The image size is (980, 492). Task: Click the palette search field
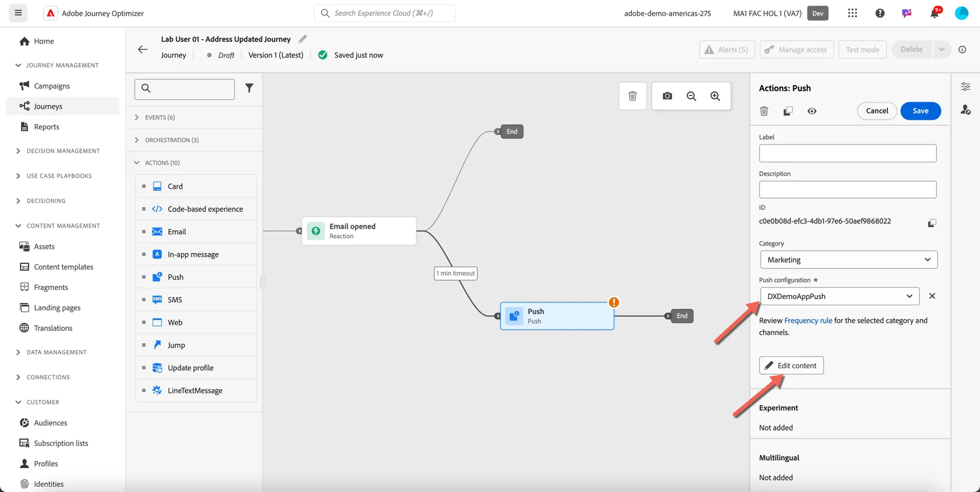[x=184, y=89]
